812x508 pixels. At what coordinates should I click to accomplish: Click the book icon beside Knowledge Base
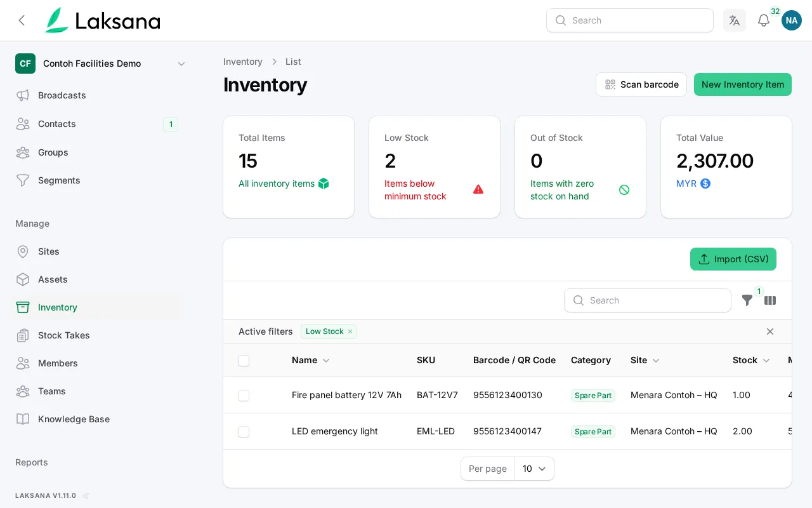point(23,419)
